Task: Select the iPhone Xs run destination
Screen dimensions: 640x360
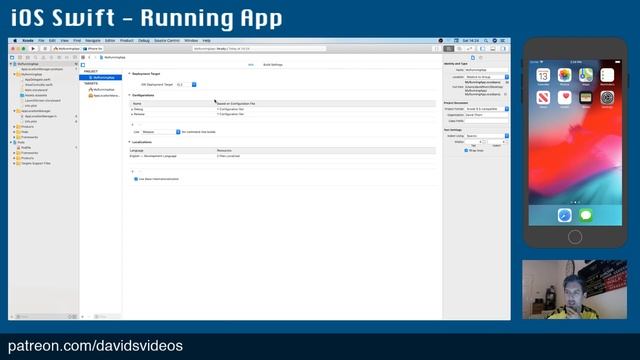Action: tap(93, 49)
